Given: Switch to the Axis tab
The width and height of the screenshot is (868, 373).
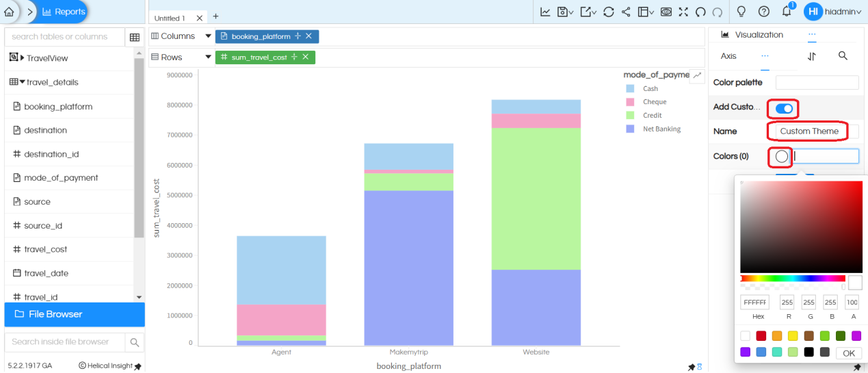Looking at the screenshot, I should point(728,56).
